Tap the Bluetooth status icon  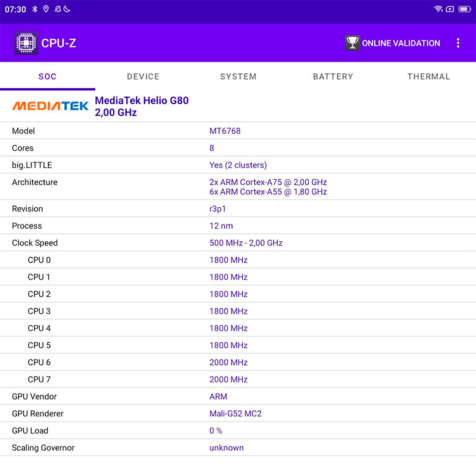[x=35, y=9]
